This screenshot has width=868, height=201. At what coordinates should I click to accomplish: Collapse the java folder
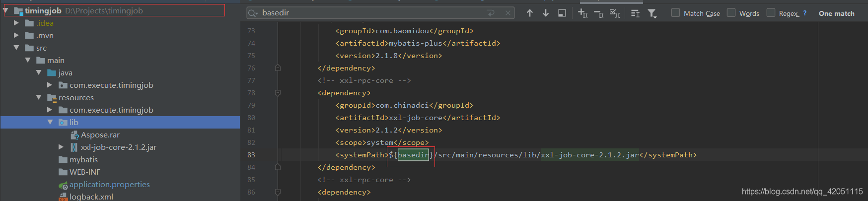[x=39, y=72]
